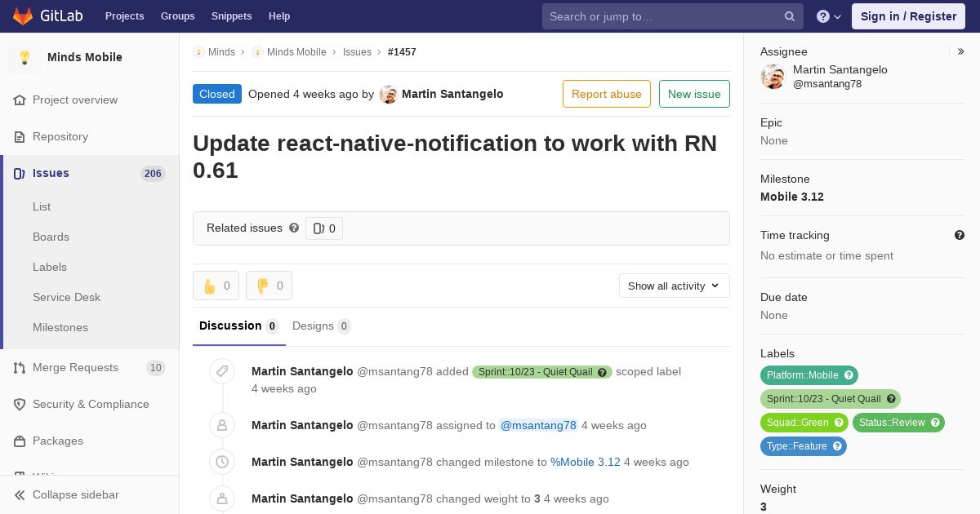Screen dimensions: 980x514
Task: Open the Help link in the navbar
Action: pyautogui.click(x=279, y=16)
